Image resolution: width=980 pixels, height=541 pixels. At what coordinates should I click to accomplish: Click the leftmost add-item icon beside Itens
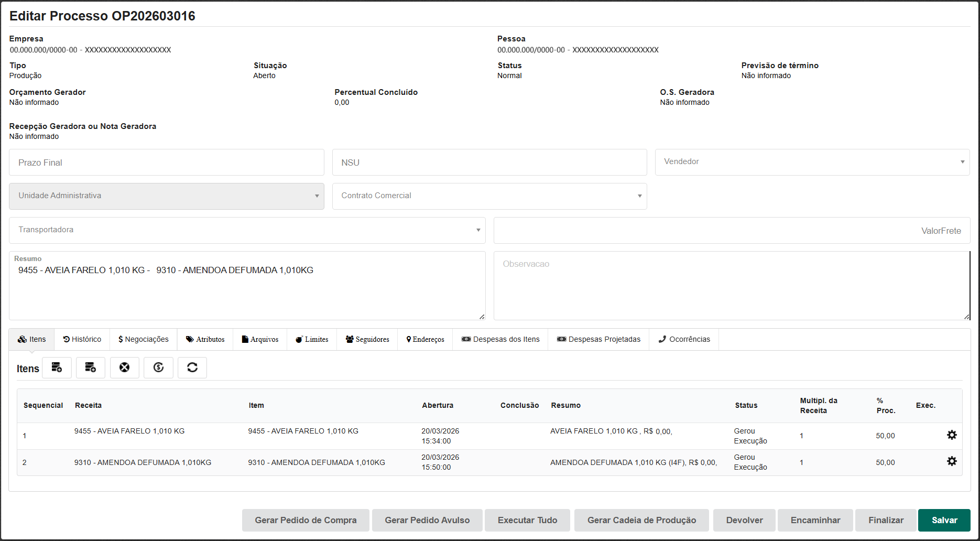point(57,367)
